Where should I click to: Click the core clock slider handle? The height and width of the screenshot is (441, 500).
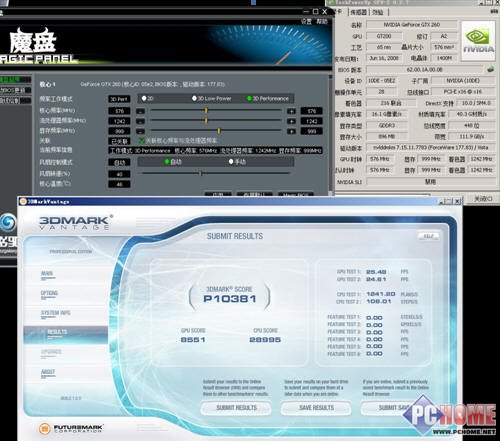206,110
